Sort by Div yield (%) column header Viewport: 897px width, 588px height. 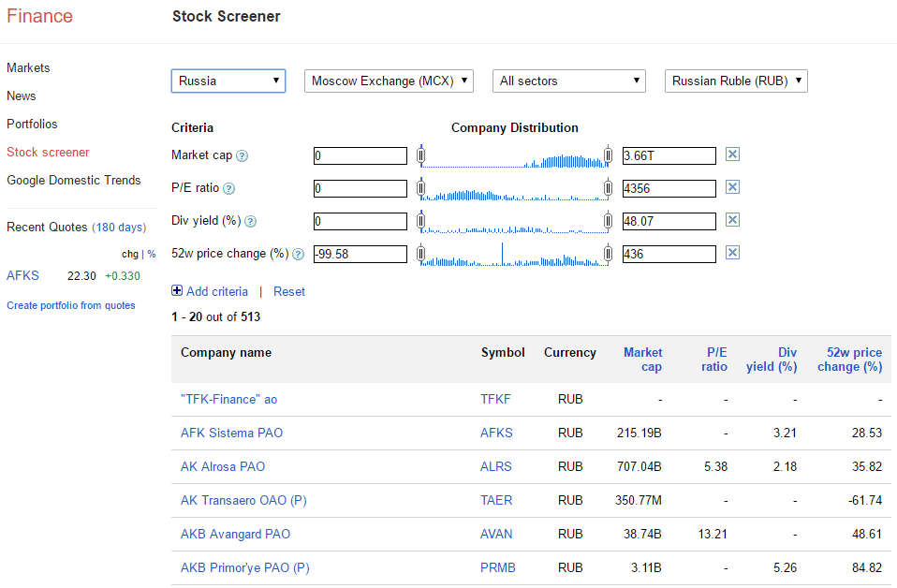(x=772, y=360)
